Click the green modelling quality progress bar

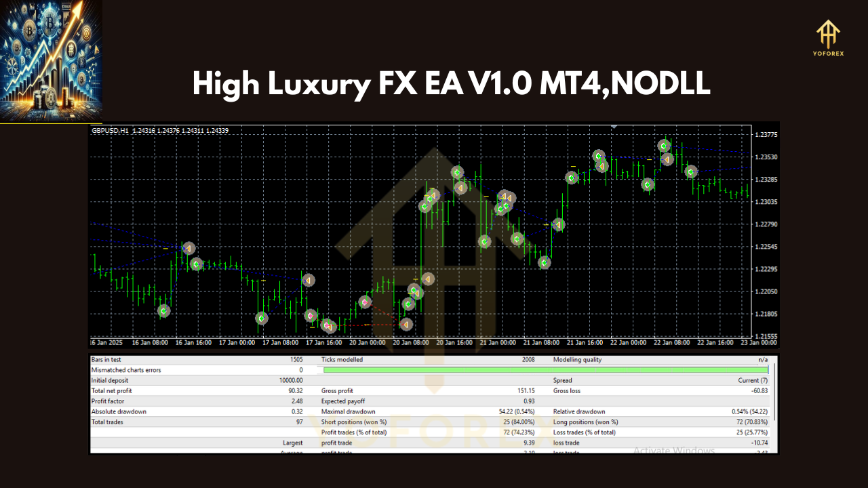point(546,370)
